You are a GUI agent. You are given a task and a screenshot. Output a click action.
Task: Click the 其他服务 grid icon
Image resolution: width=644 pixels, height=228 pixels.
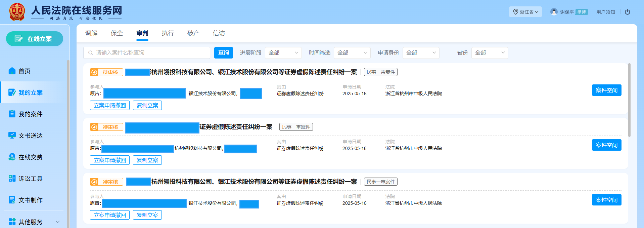[12, 221]
